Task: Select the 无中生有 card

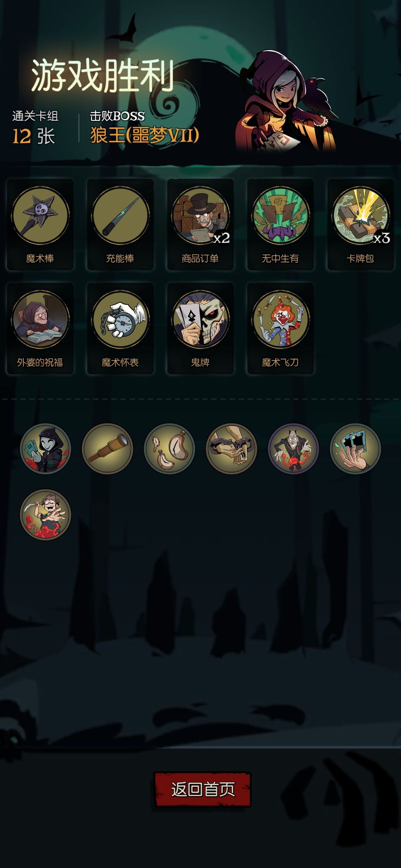Action: click(281, 224)
